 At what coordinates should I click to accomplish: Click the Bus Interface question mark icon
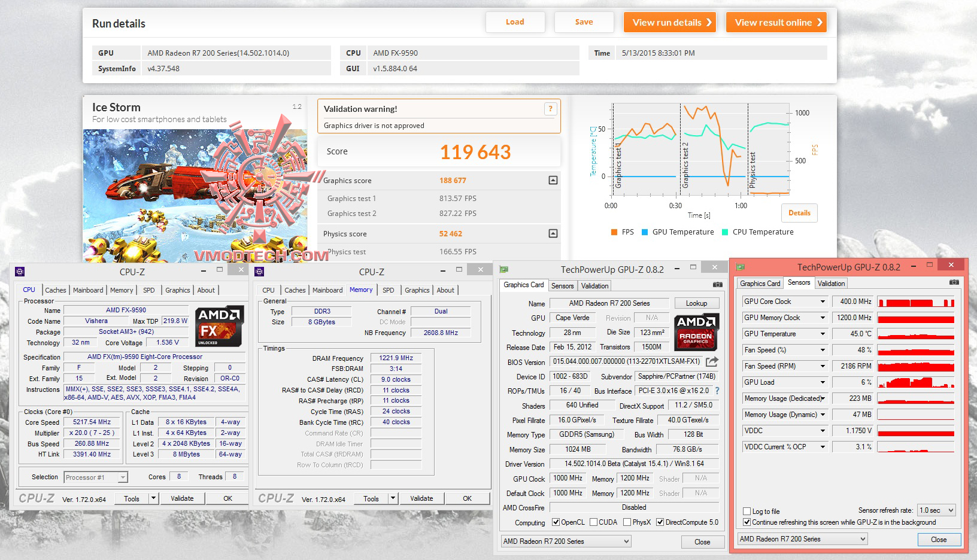coord(717,391)
